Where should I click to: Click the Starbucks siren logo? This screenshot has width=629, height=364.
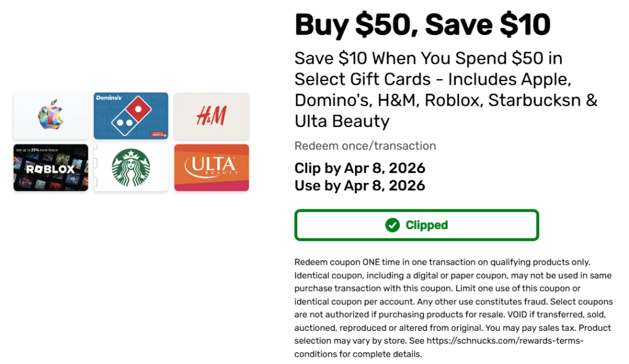click(x=131, y=168)
